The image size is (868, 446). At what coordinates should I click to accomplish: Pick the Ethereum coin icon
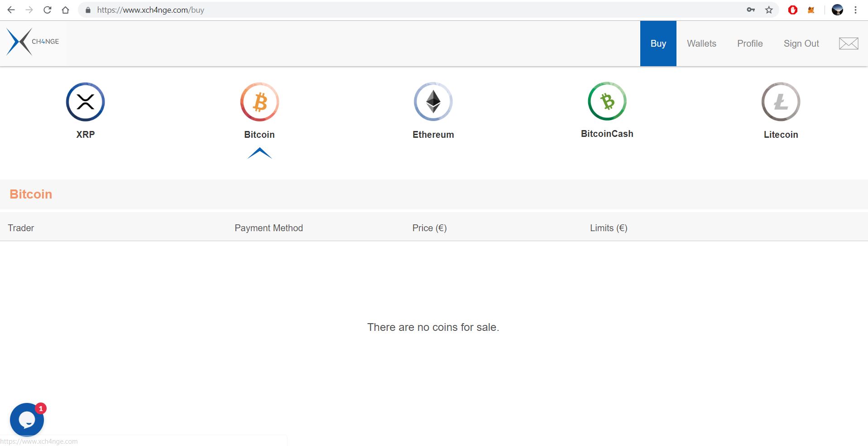point(433,102)
